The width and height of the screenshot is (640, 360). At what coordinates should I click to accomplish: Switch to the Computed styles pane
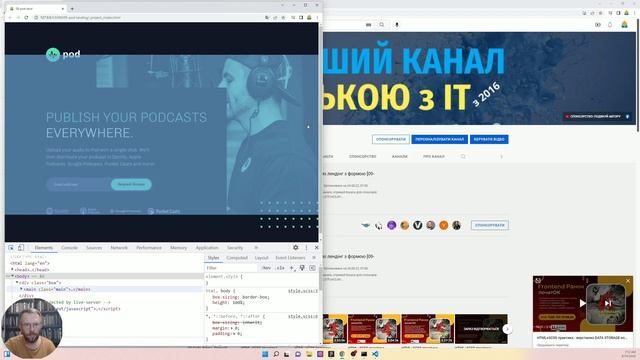tap(237, 258)
